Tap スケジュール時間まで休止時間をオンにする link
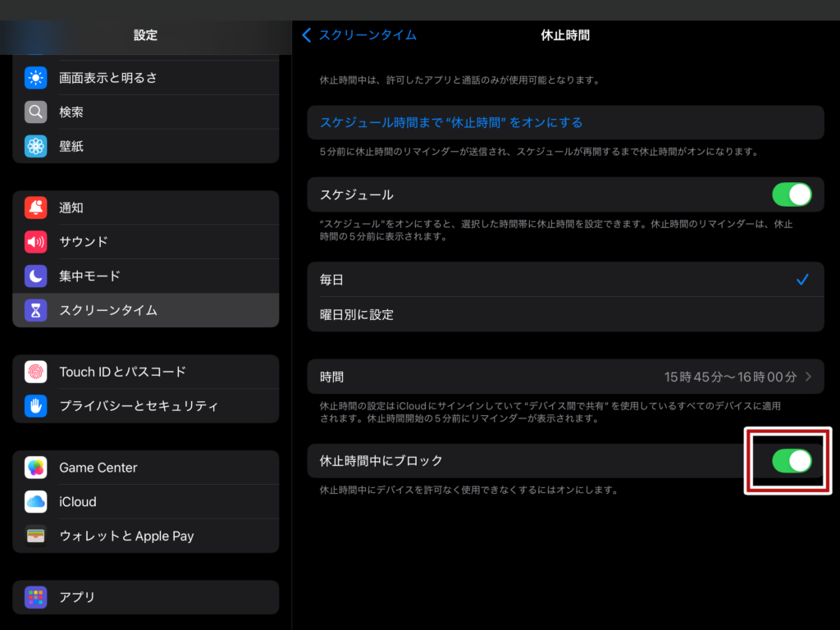This screenshot has width=840, height=630. 451,122
